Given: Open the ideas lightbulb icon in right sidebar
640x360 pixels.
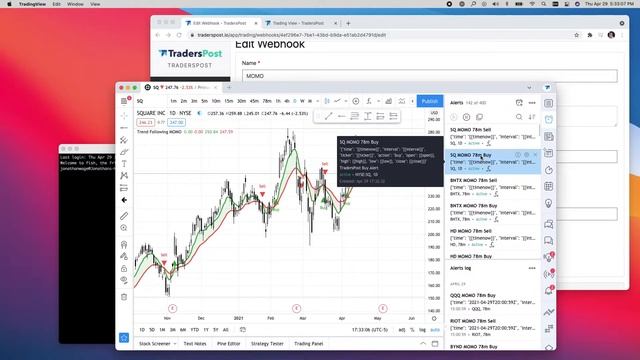Looking at the screenshot, I should 549,203.
